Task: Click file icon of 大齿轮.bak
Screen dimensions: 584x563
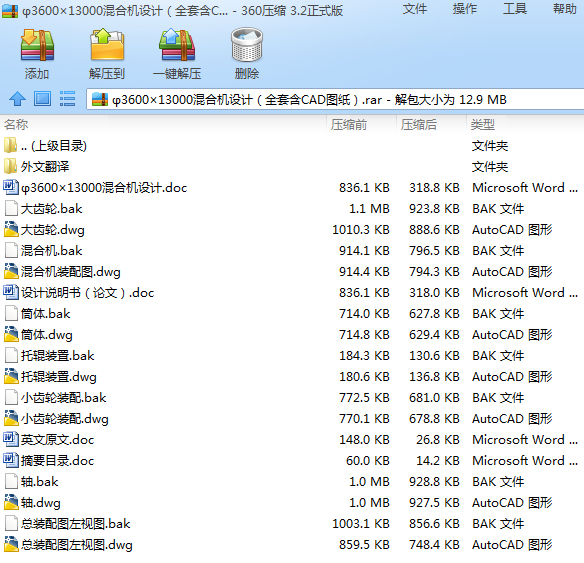Action: [11, 209]
